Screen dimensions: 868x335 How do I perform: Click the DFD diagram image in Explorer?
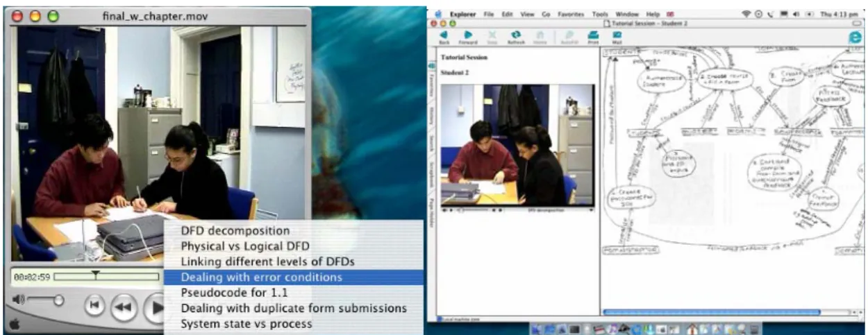[x=733, y=153]
